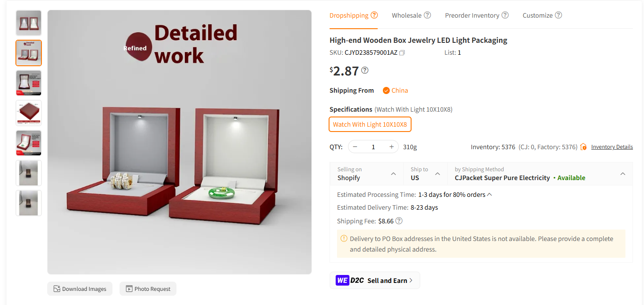Click the Shipping Fee help icon
644x305 pixels.
click(399, 221)
